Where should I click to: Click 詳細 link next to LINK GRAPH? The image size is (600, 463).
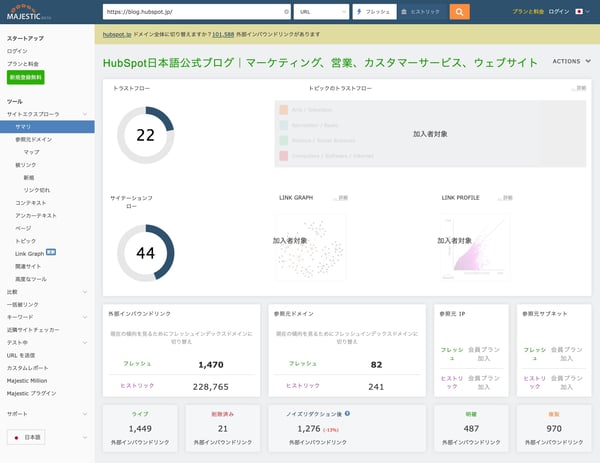coord(341,198)
